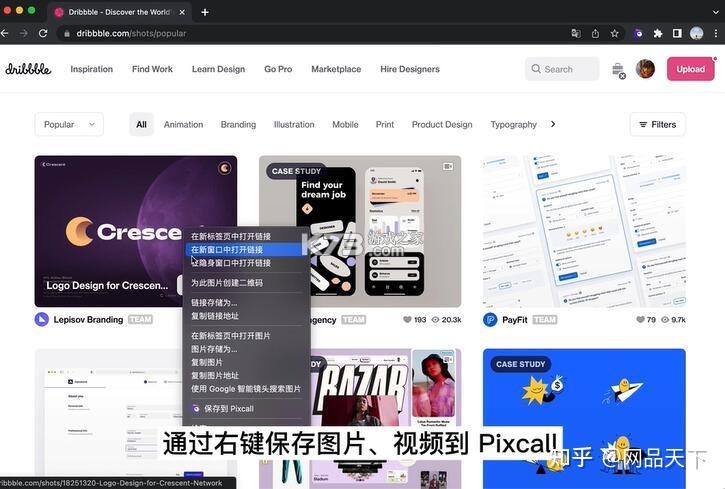Open Google Translate icon in address bar
Image resolution: width=725 pixels, height=489 pixels.
coord(576,33)
